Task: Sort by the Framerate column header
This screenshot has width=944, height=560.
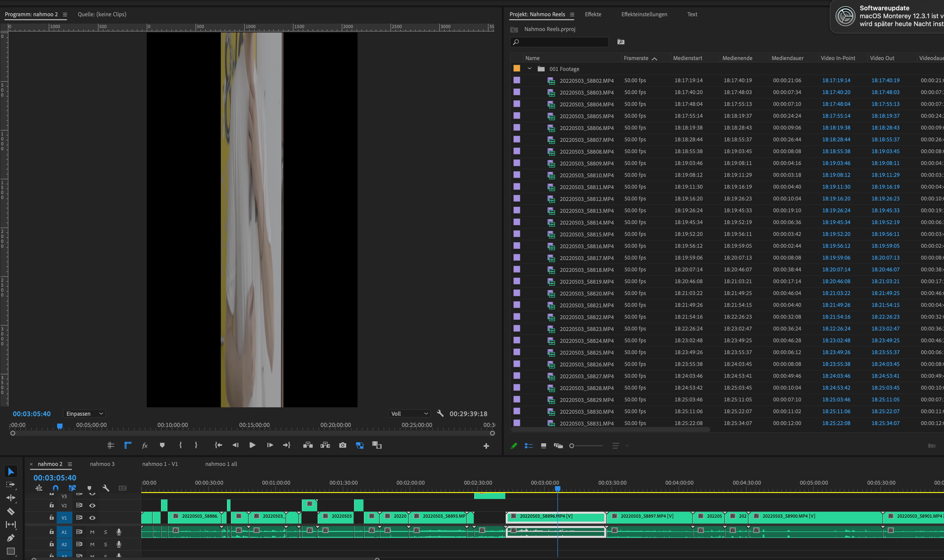Action: [x=636, y=58]
